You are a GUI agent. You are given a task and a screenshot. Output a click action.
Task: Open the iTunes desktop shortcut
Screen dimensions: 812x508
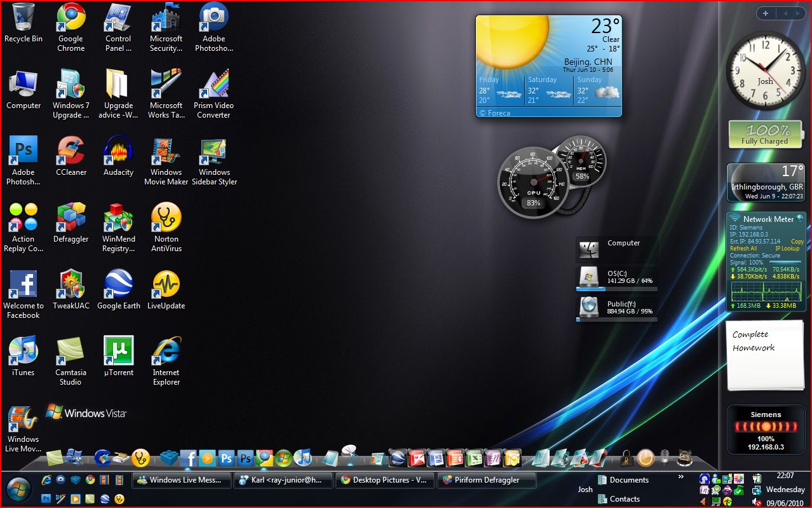coord(24,357)
